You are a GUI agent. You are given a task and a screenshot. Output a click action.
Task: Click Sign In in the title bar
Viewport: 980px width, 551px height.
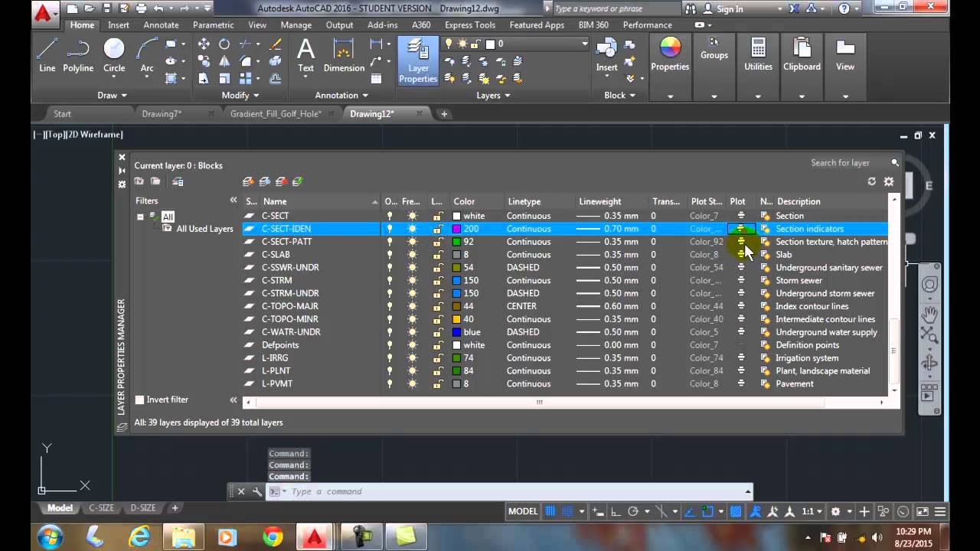(x=730, y=9)
